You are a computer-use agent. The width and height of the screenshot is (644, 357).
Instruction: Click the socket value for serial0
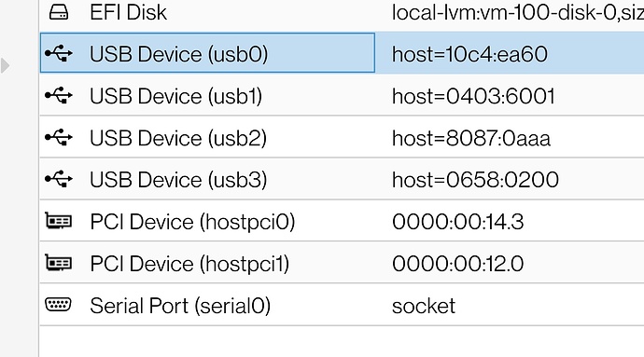[x=424, y=306]
